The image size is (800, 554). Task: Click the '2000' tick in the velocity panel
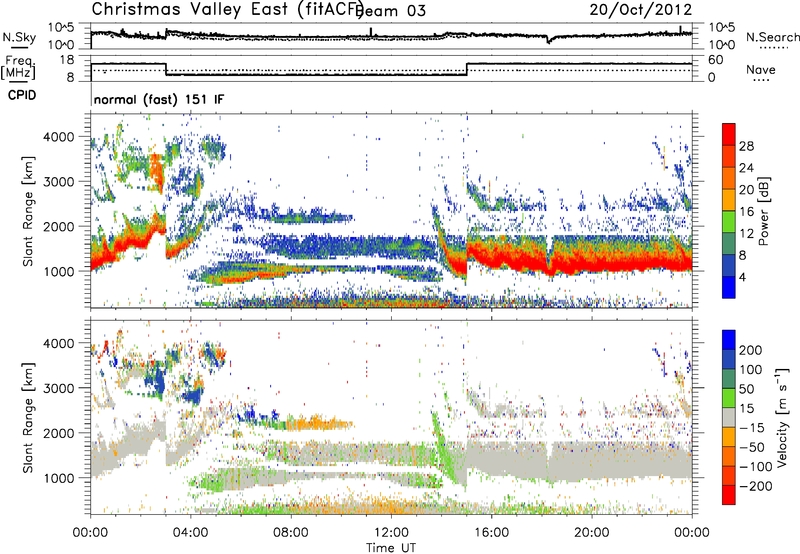58,433
